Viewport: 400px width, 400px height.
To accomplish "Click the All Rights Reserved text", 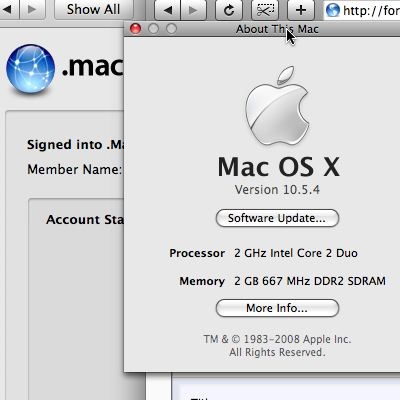I will [277, 352].
